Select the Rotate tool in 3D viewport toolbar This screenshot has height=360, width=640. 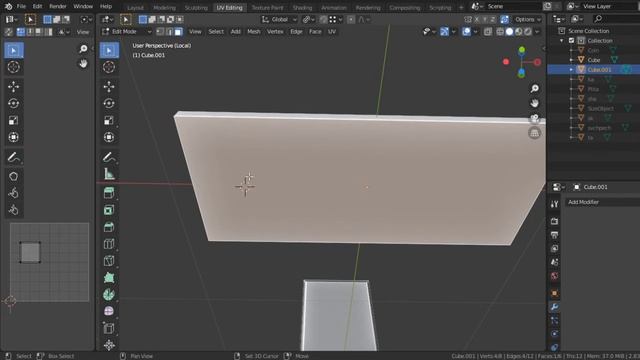[x=109, y=103]
